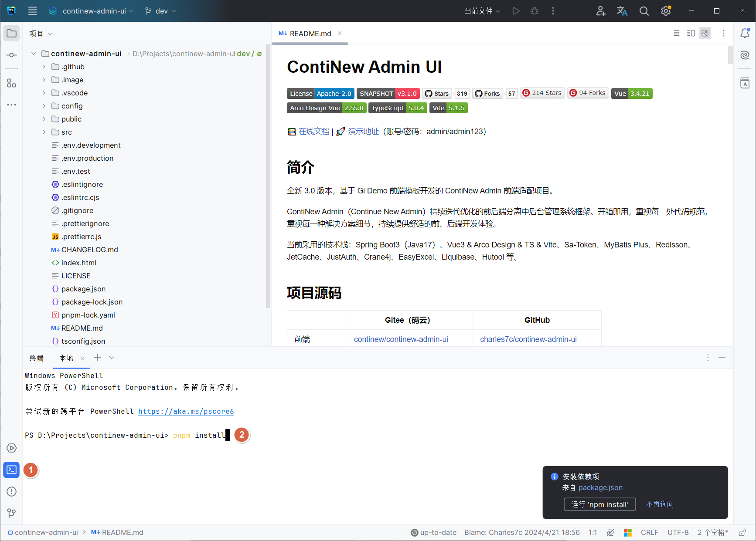The image size is (756, 541).
Task: Click the status bar icon left of the Windows logo
Action: (x=610, y=532)
